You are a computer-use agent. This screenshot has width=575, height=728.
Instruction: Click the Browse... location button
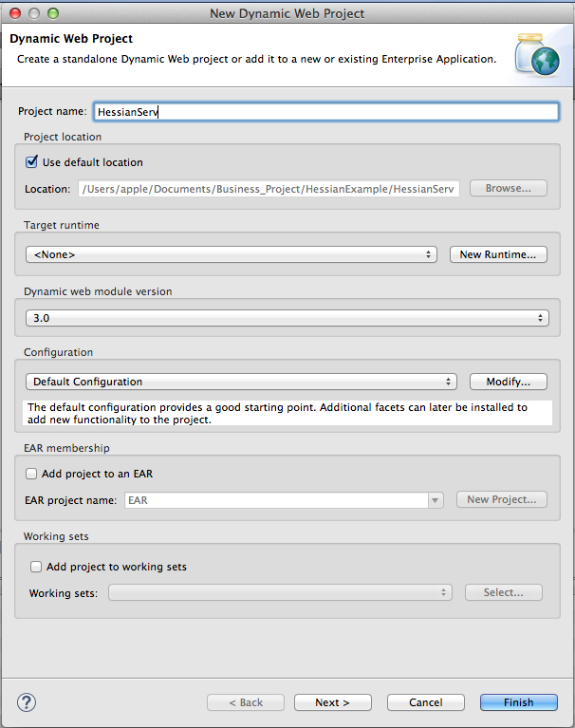pyautogui.click(x=509, y=188)
